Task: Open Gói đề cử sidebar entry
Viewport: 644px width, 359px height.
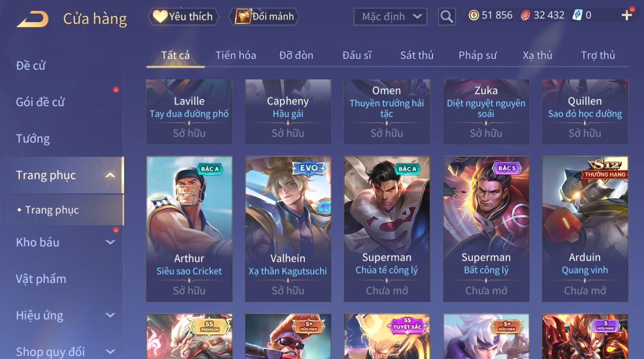Action: [40, 102]
